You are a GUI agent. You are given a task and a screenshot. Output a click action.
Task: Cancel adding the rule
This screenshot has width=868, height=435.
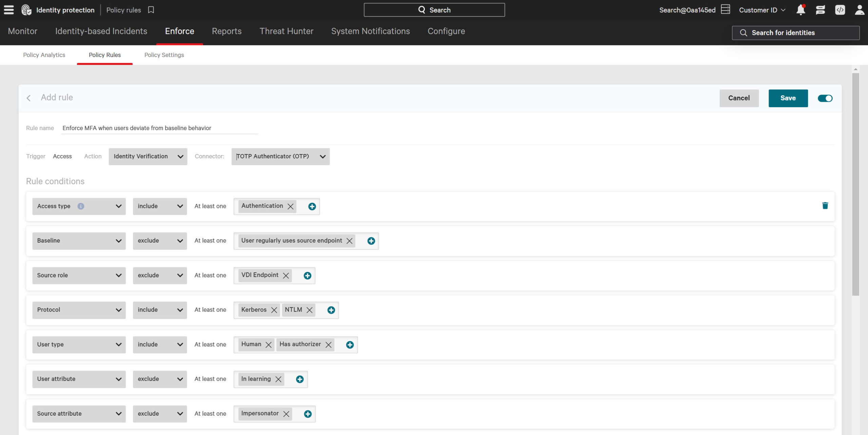click(739, 98)
